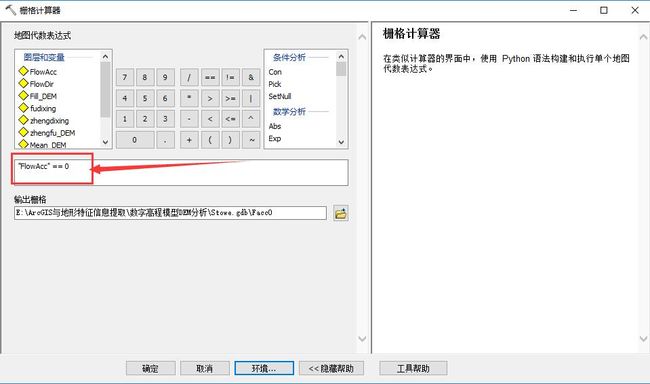This screenshot has height=384, width=650.
Task: Insert the closing parenthesis
Action: (x=230, y=140)
